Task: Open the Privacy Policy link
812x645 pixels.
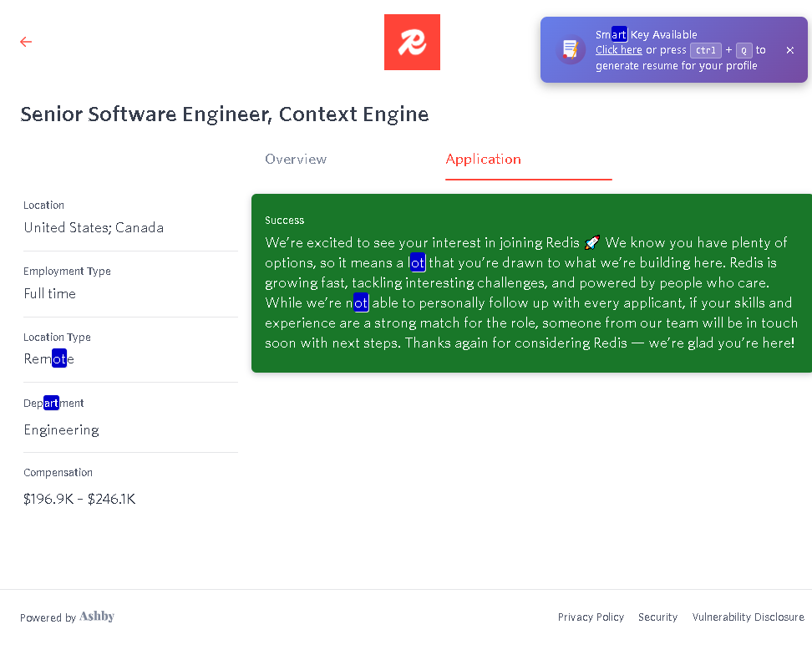Action: click(x=591, y=617)
